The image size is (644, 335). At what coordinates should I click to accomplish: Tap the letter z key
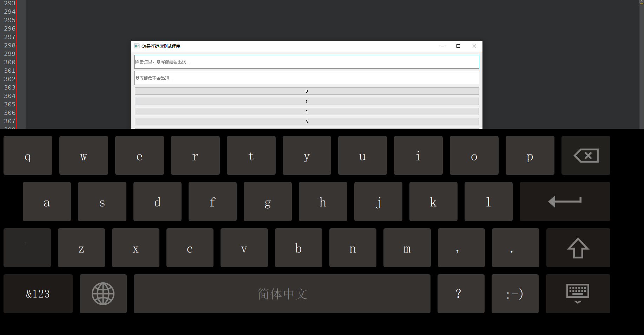pos(81,248)
